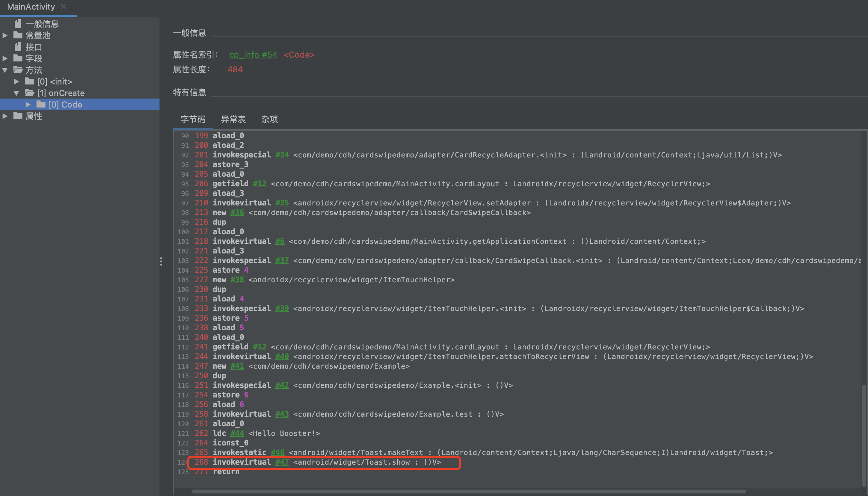The width and height of the screenshot is (868, 496).
Task: Select the 字节码 tab
Action: [193, 119]
